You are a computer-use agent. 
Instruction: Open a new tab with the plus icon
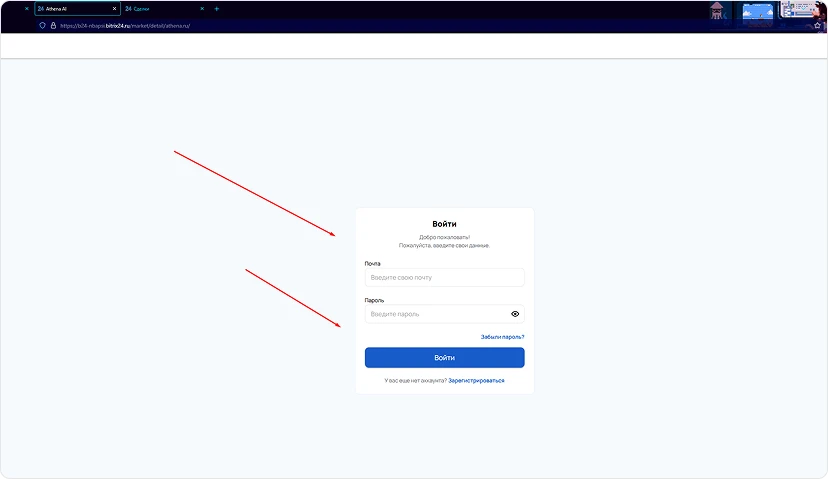click(x=217, y=9)
